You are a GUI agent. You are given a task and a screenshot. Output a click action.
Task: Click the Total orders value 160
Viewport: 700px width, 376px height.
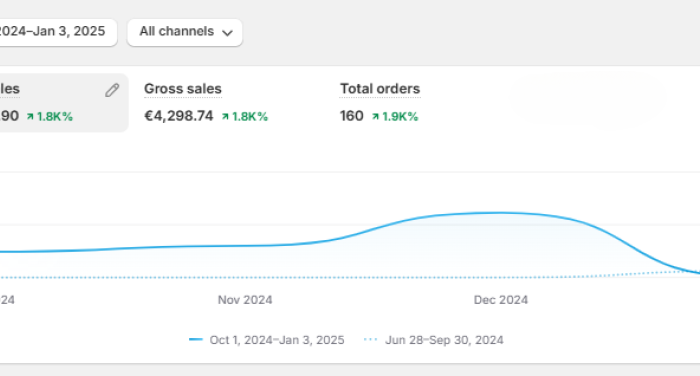[351, 116]
